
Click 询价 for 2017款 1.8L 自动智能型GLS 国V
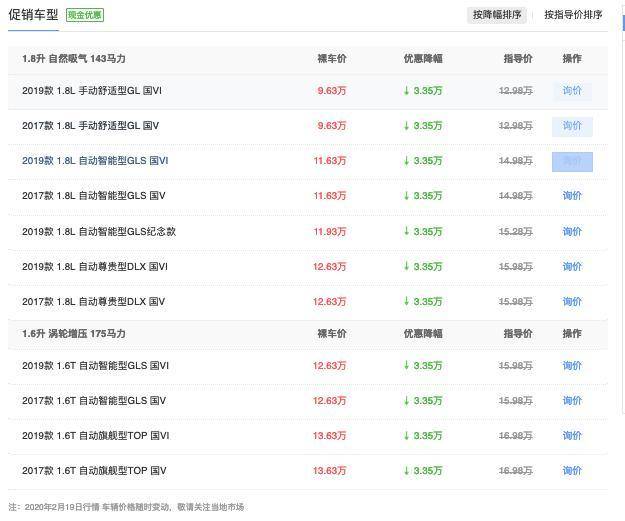coord(572,196)
